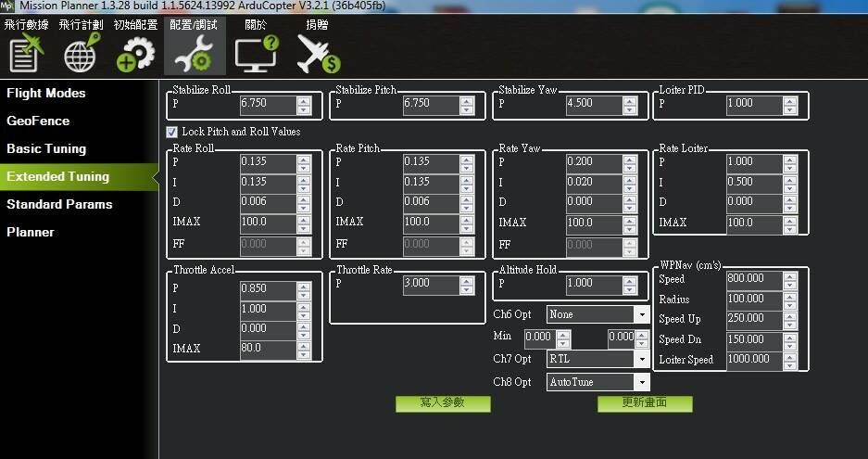
Task: Click the Rate Roll IMAX value field
Action: (268, 223)
